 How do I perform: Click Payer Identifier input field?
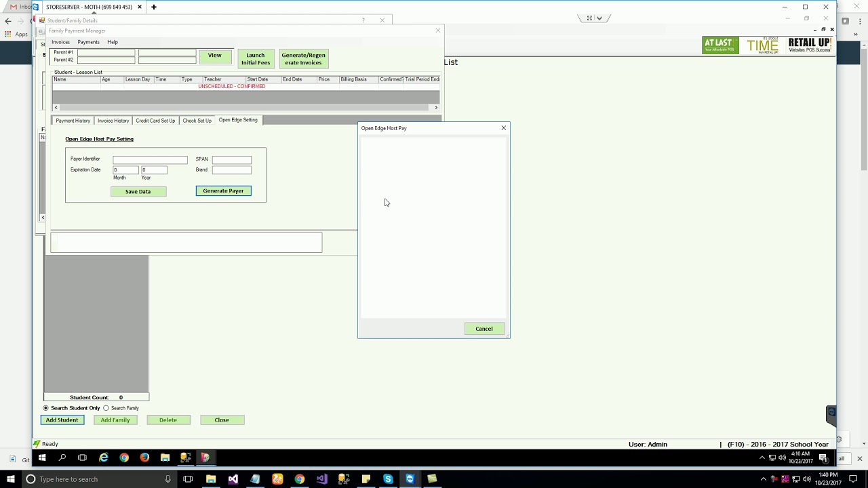tap(150, 160)
